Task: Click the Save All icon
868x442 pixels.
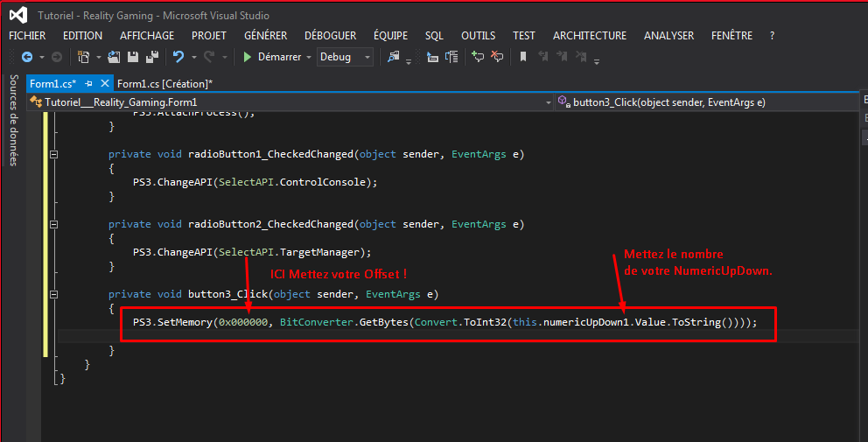Action: point(152,57)
